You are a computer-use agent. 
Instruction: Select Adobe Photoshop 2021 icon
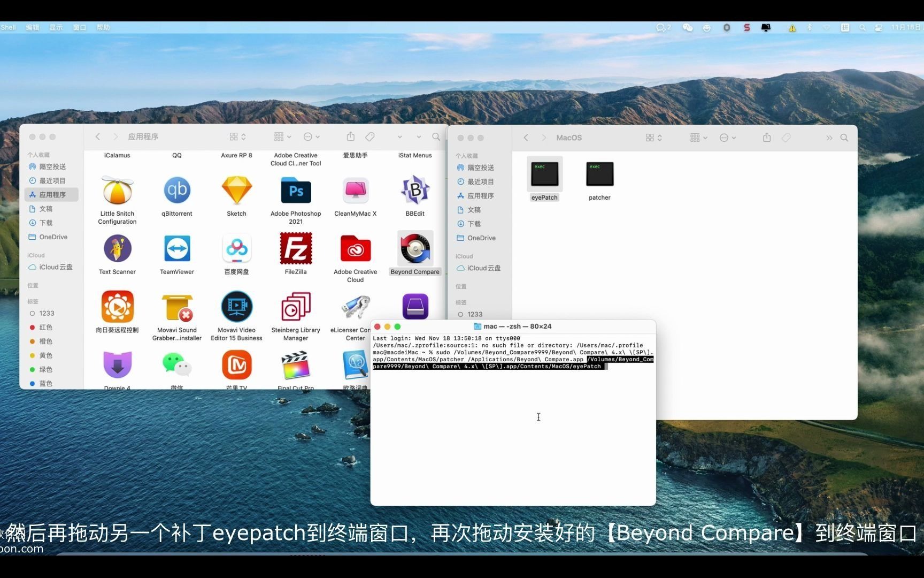coord(296,191)
